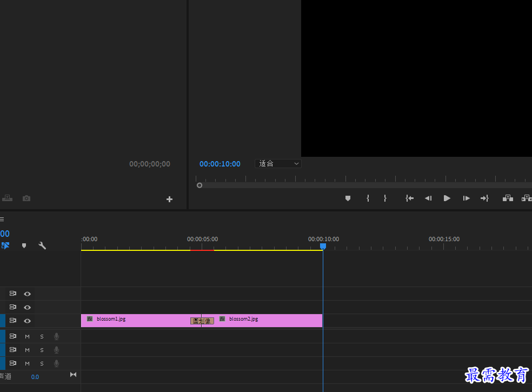Click the Lift button icon

pyautogui.click(x=508, y=198)
